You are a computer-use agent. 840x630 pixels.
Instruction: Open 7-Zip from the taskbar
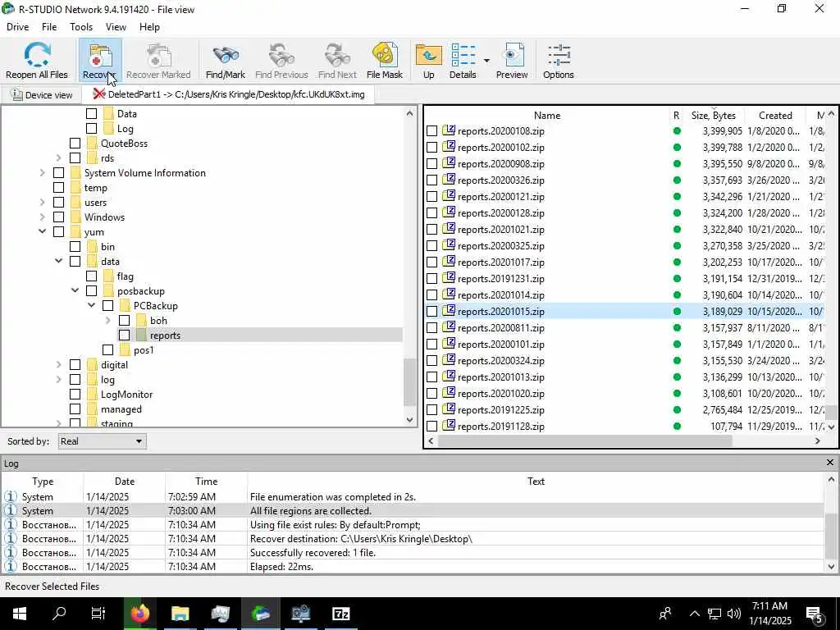(x=340, y=614)
